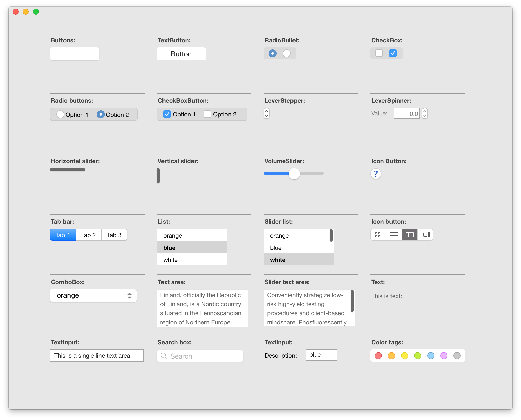Check the unchecked CheckBox under CheckBox section

[379, 53]
